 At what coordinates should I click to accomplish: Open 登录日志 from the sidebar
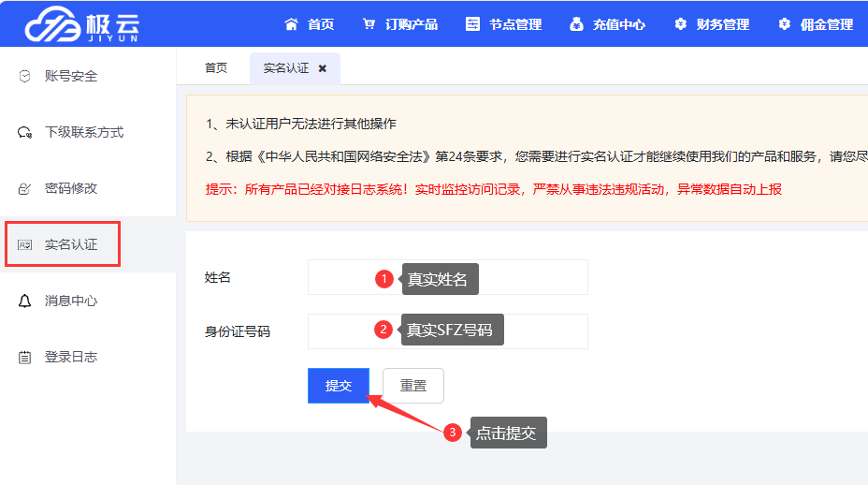pos(71,357)
